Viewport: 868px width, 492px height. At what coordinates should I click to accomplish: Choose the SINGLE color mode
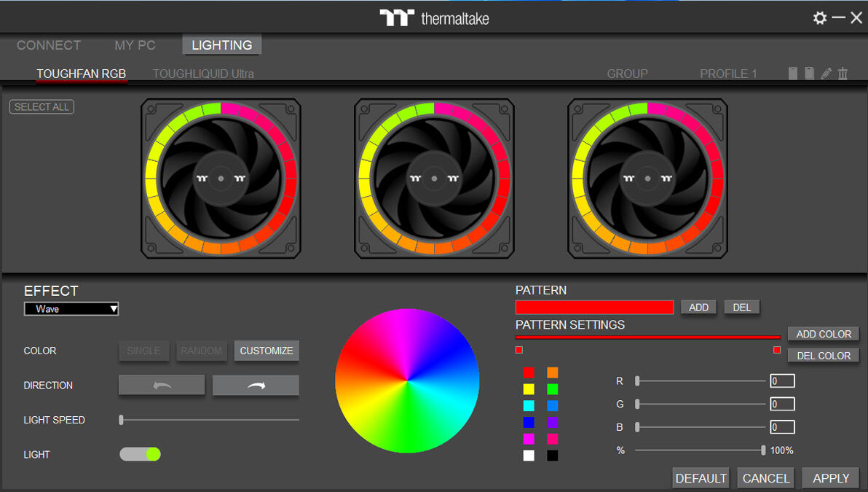(143, 351)
